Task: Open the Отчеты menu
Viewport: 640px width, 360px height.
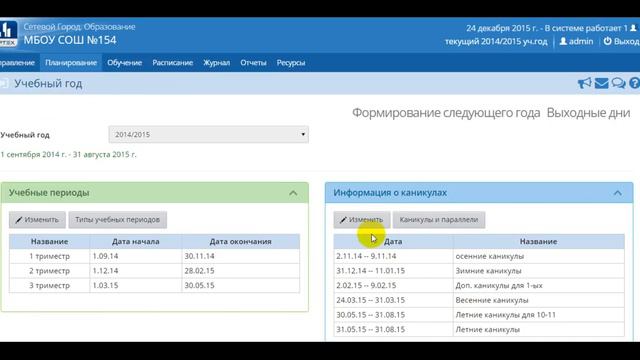Action: 253,63
